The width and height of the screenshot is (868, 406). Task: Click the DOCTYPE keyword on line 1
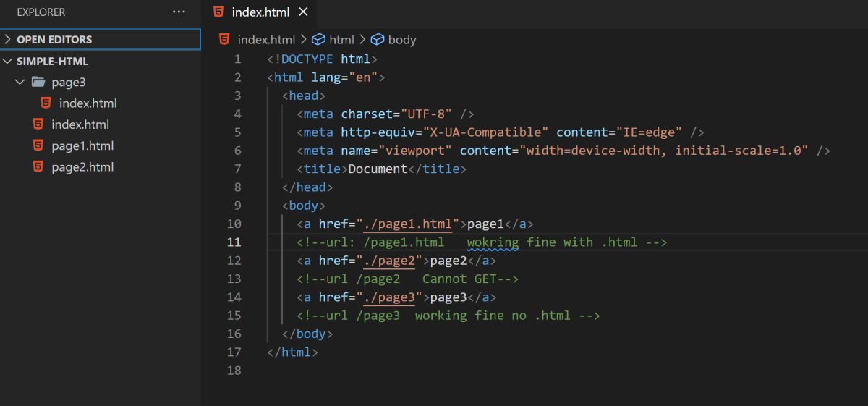tap(307, 59)
